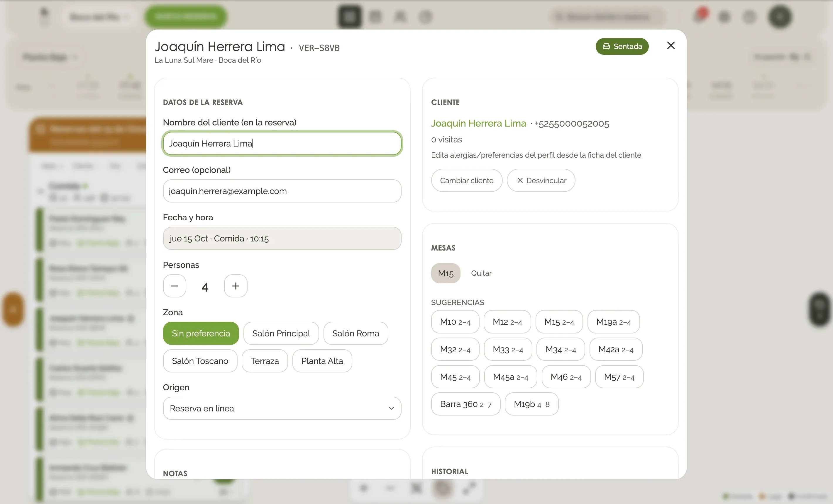Click Cambiar cliente button

(x=467, y=181)
